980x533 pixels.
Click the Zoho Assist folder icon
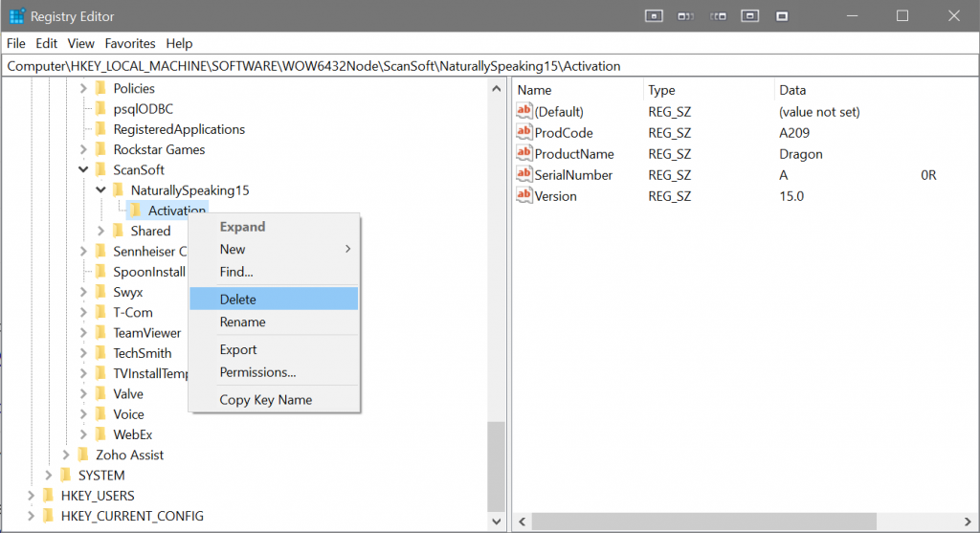tap(83, 455)
